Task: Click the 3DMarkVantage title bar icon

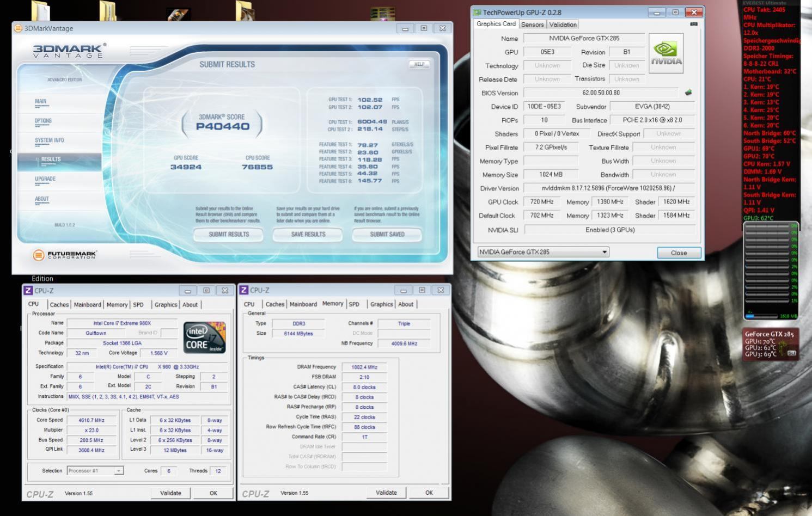Action: click(x=18, y=28)
